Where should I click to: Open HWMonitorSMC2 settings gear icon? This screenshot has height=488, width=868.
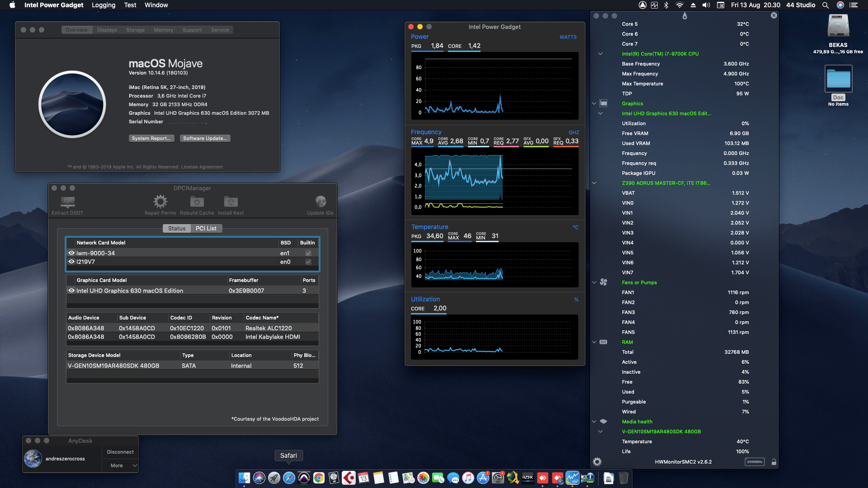coord(597,462)
